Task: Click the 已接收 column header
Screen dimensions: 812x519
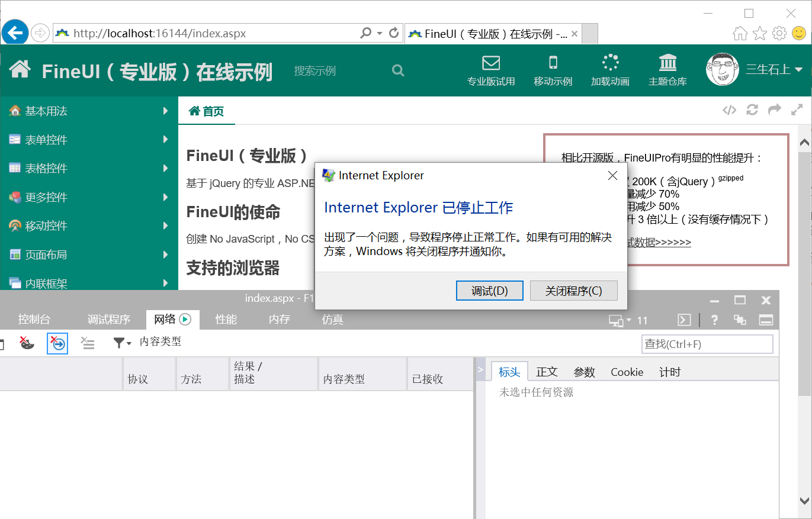Action: pos(441,374)
